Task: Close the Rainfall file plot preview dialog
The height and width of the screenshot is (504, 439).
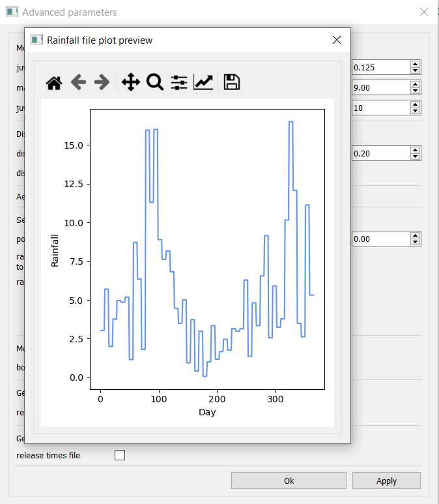Action: pyautogui.click(x=337, y=40)
